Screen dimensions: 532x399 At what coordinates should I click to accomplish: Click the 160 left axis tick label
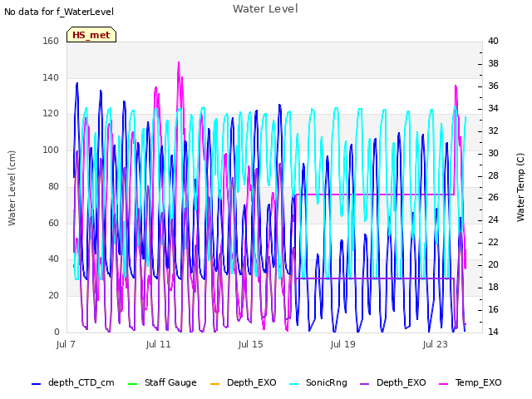51,41
